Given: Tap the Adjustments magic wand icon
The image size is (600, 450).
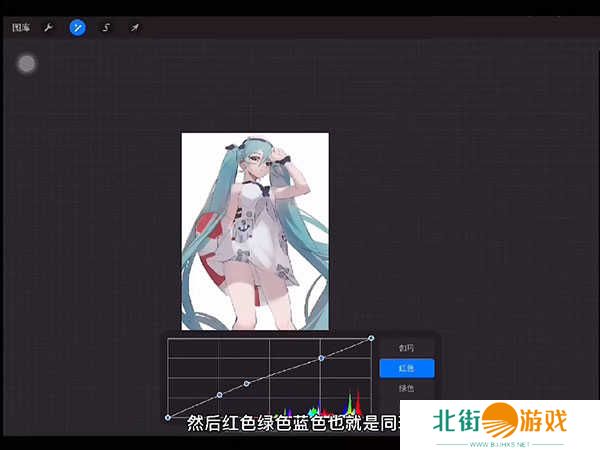Looking at the screenshot, I should click(77, 28).
